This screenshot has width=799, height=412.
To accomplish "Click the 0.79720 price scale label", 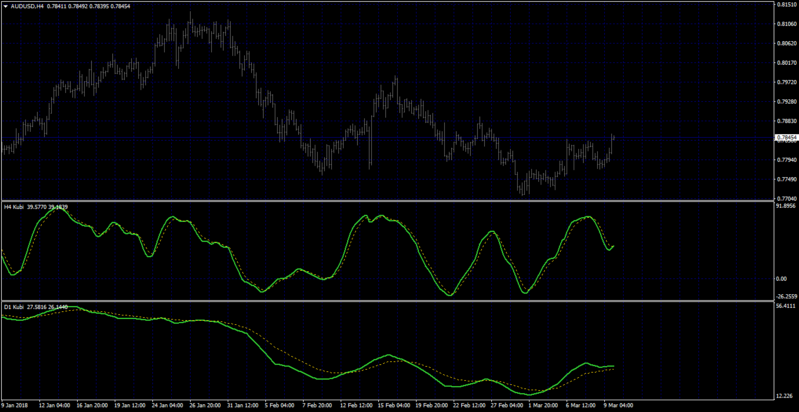I will coord(785,83).
